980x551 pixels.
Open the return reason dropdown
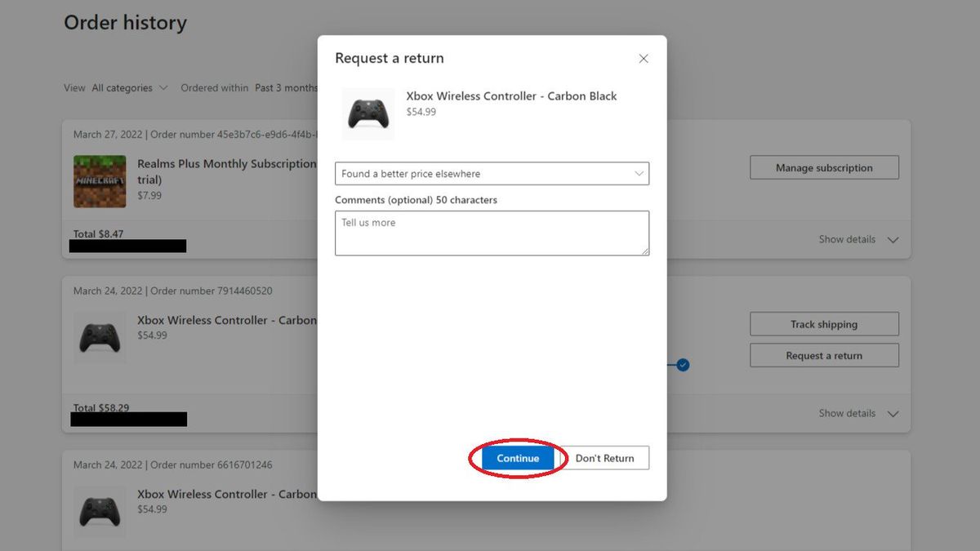click(x=490, y=173)
